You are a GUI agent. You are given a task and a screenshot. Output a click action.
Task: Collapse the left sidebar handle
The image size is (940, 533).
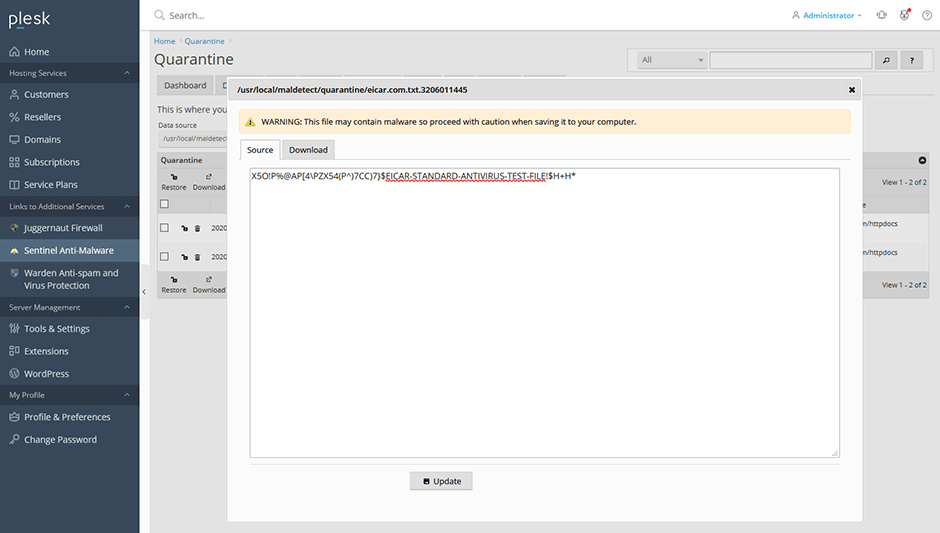click(x=144, y=292)
